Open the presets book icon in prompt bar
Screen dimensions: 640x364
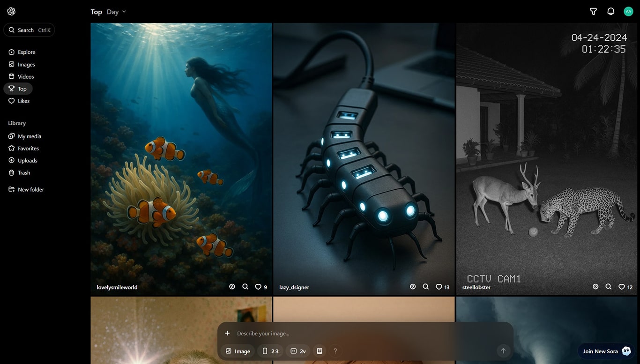(320, 351)
